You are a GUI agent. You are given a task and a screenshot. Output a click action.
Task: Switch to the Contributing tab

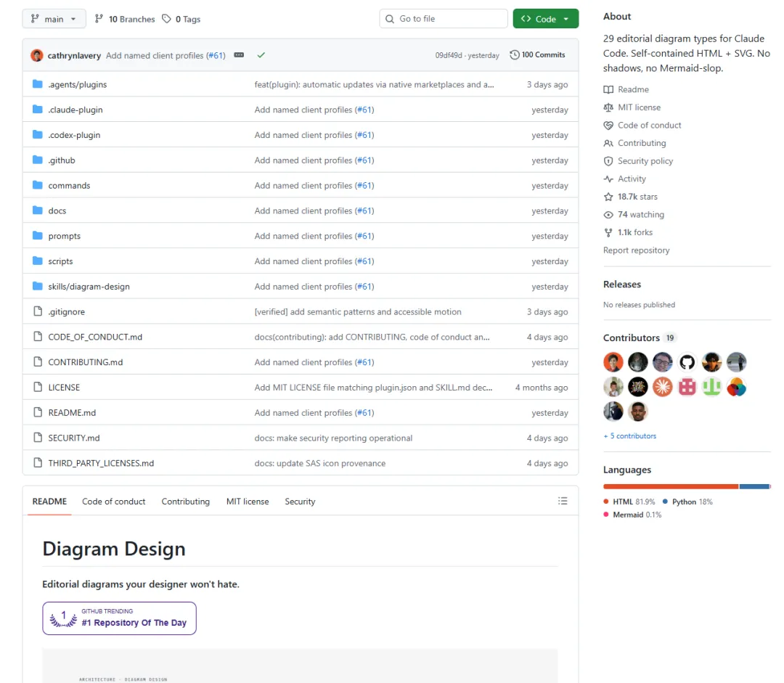click(186, 501)
